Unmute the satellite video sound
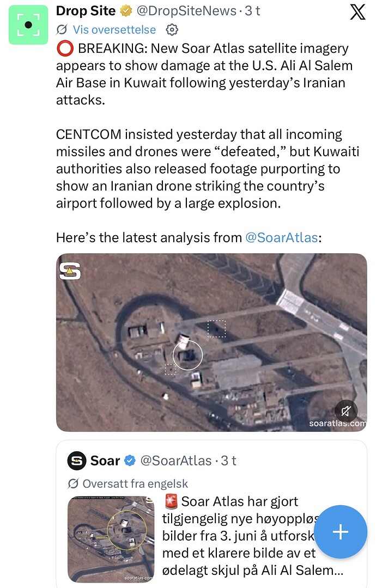 346,411
